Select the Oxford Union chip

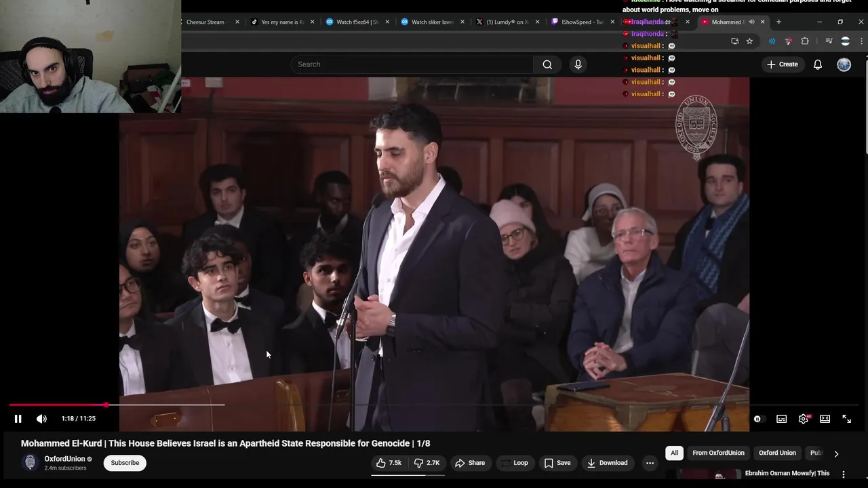click(x=777, y=453)
